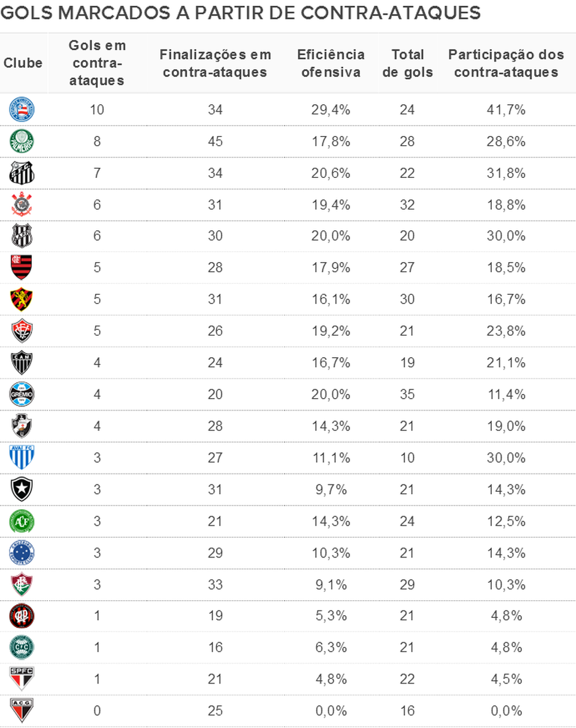Click the Cruzeiro blue star crest
Viewport: 576px width, 728px height.
pos(22,553)
